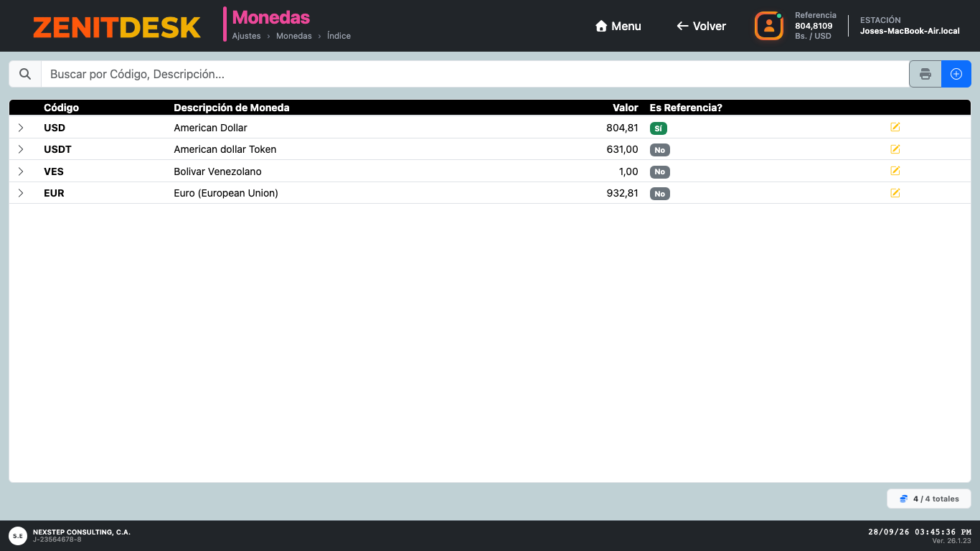Viewport: 980px width, 551px height.
Task: Click the 4 / 4 totales counter
Action: point(929,499)
